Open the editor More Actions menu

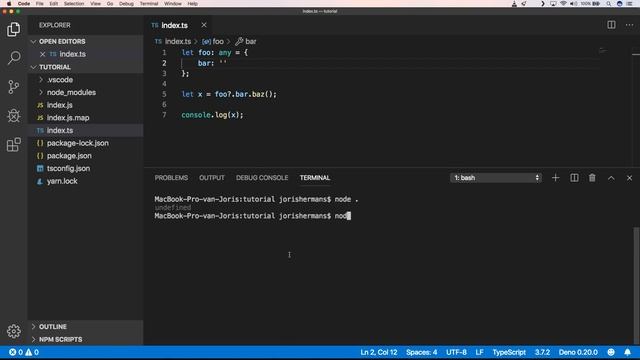[629, 25]
